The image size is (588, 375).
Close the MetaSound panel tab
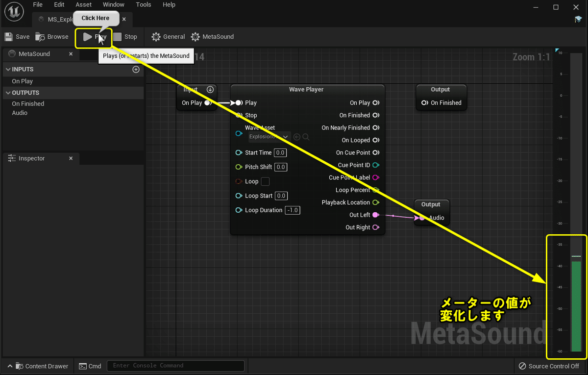pyautogui.click(x=71, y=54)
